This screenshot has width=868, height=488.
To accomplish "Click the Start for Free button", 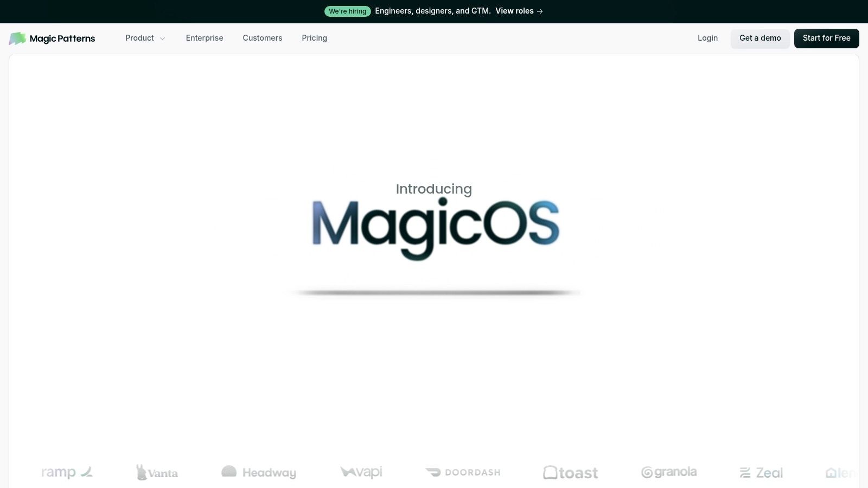I will tap(827, 38).
